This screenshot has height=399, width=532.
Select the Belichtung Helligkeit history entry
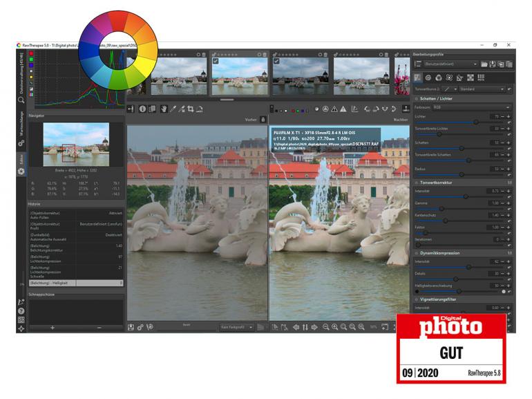pyautogui.click(x=76, y=283)
